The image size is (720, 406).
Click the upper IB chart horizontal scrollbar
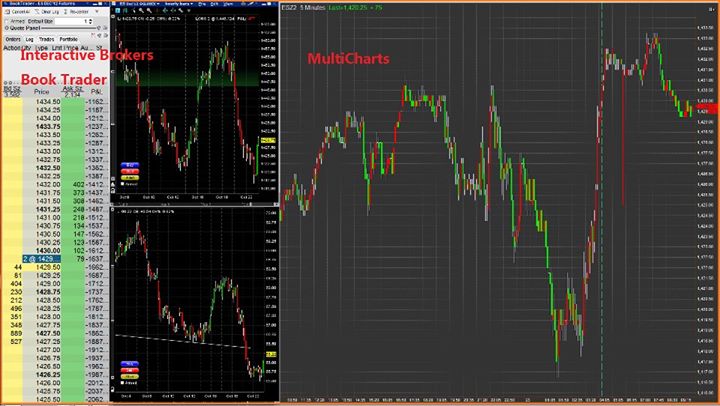[193, 204]
